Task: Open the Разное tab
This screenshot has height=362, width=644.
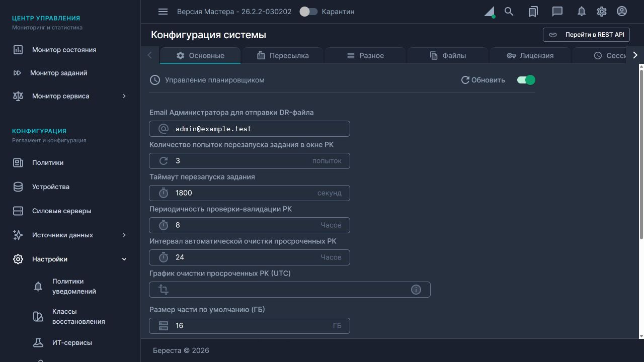Action: 365,56
